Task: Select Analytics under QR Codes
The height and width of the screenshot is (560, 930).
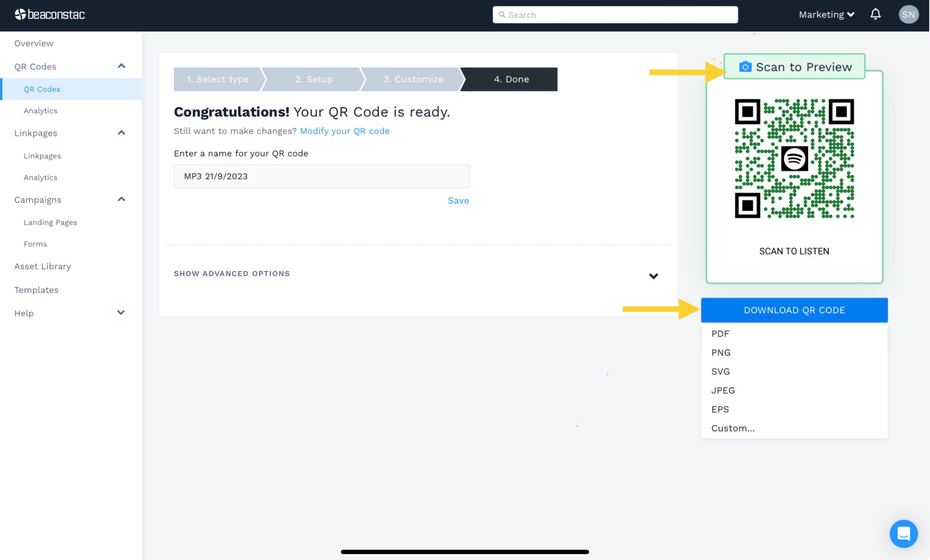Action: point(41,110)
